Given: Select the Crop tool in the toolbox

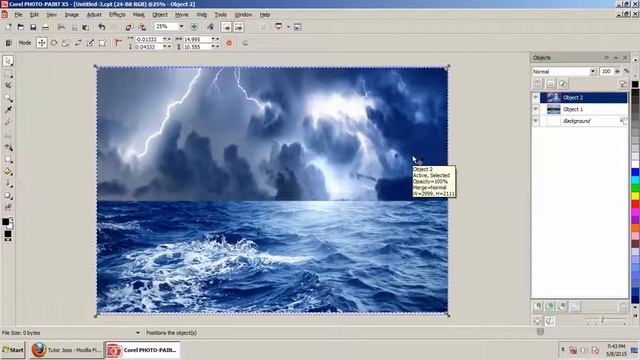Looking at the screenshot, I should [8, 85].
